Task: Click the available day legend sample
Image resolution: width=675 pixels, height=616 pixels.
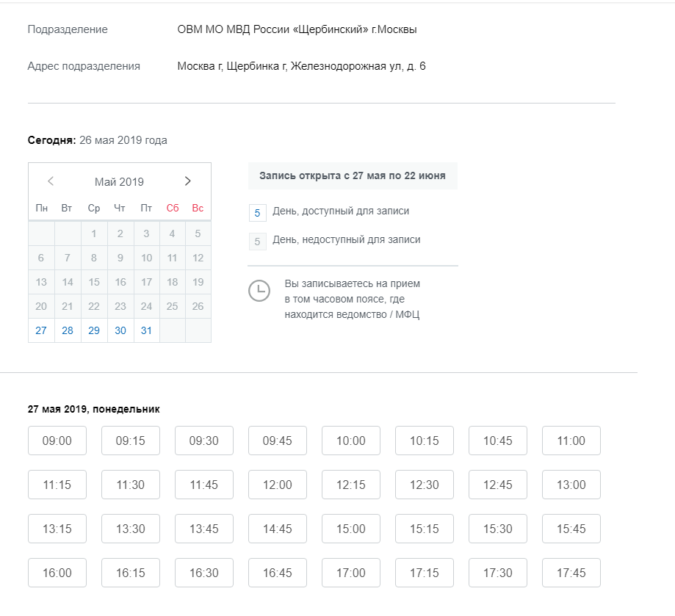Action: pyautogui.click(x=257, y=213)
